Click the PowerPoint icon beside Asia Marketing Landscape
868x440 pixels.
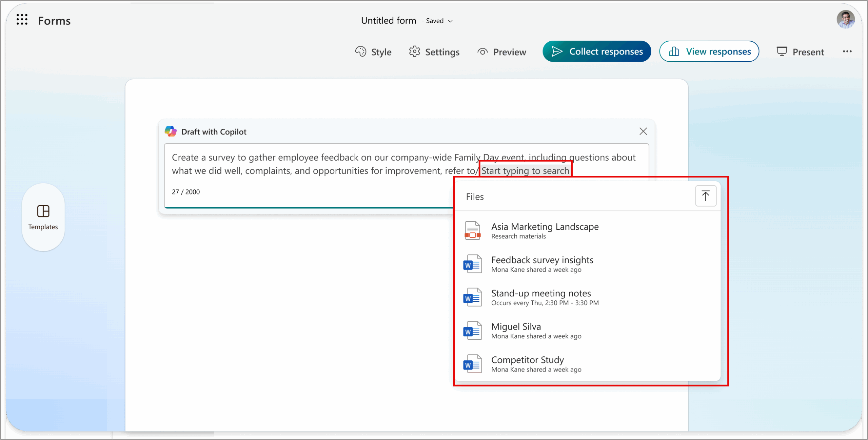(472, 230)
